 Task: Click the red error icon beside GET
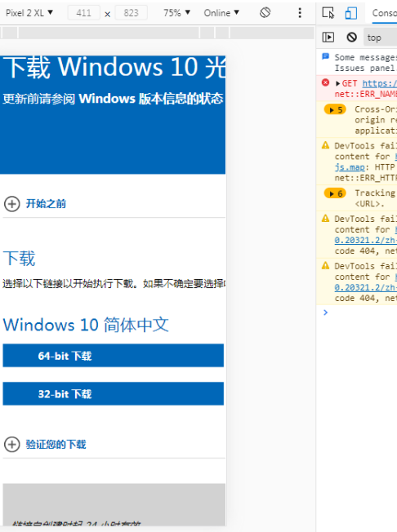(x=325, y=82)
